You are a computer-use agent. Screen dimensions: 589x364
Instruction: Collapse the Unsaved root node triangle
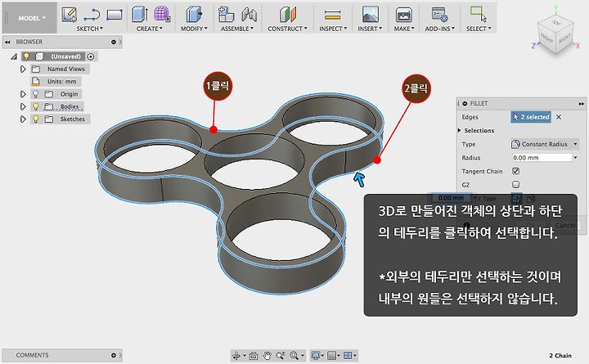pyautogui.click(x=14, y=56)
